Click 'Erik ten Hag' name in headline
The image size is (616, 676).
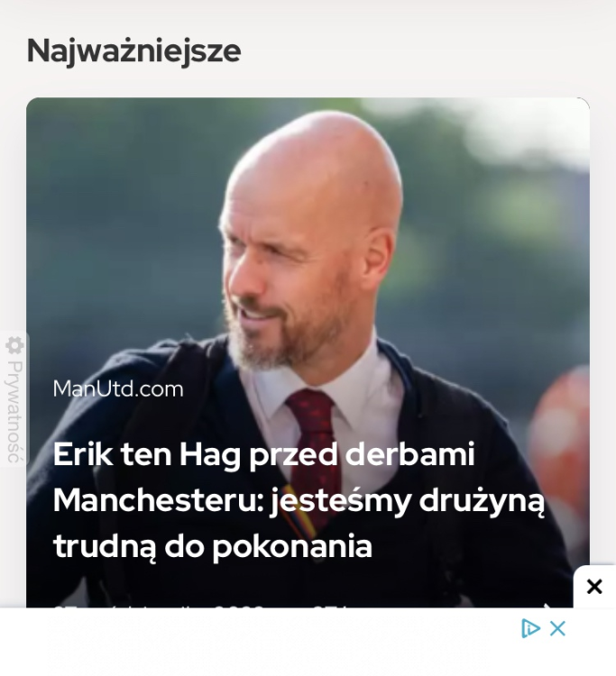[x=147, y=455]
